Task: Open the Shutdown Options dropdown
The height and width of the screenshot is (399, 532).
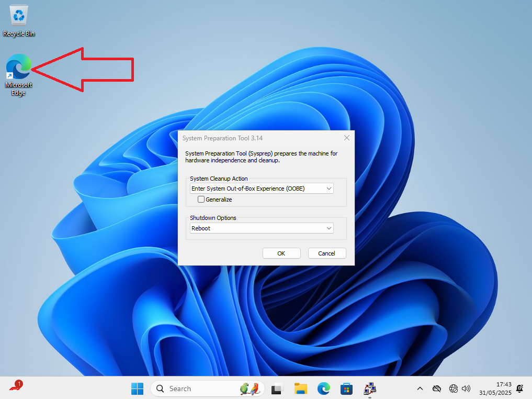Action: coord(262,228)
